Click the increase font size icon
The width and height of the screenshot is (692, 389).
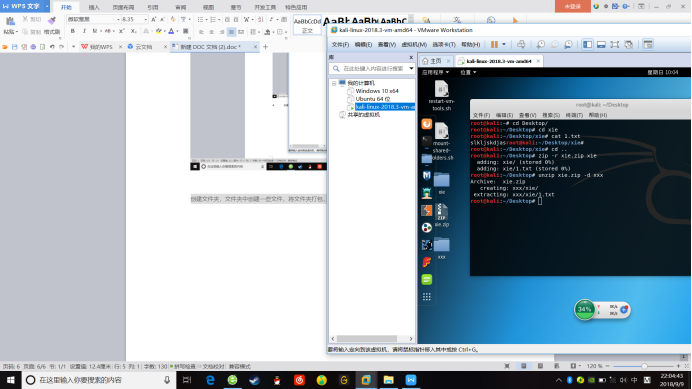(x=154, y=19)
